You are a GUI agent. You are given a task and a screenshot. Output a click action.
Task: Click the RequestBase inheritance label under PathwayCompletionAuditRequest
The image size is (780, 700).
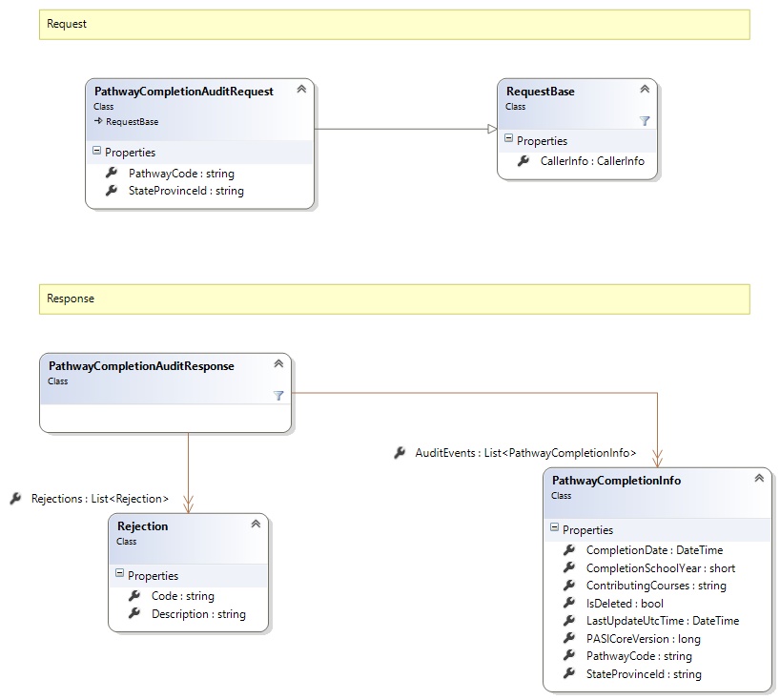point(132,122)
